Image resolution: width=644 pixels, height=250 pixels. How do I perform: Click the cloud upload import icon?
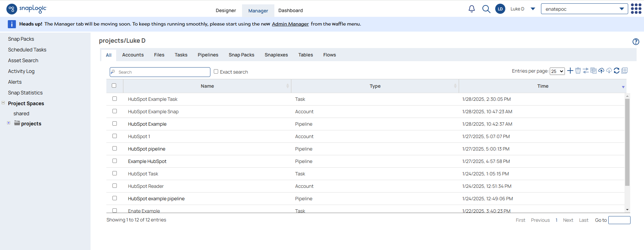[601, 71]
